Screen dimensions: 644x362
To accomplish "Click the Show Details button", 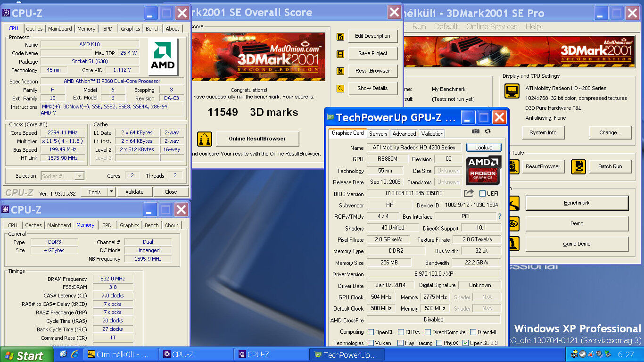I will [372, 89].
